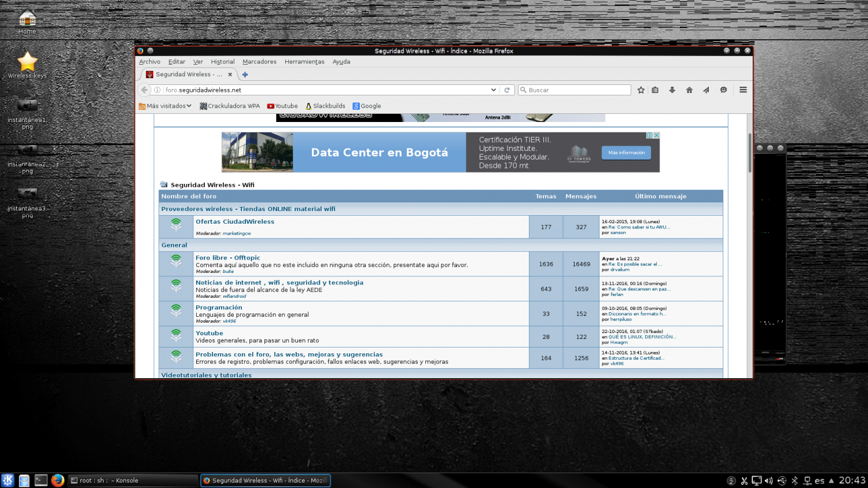Click the clock showing 20:43
The height and width of the screenshot is (488, 868).
tap(852, 480)
